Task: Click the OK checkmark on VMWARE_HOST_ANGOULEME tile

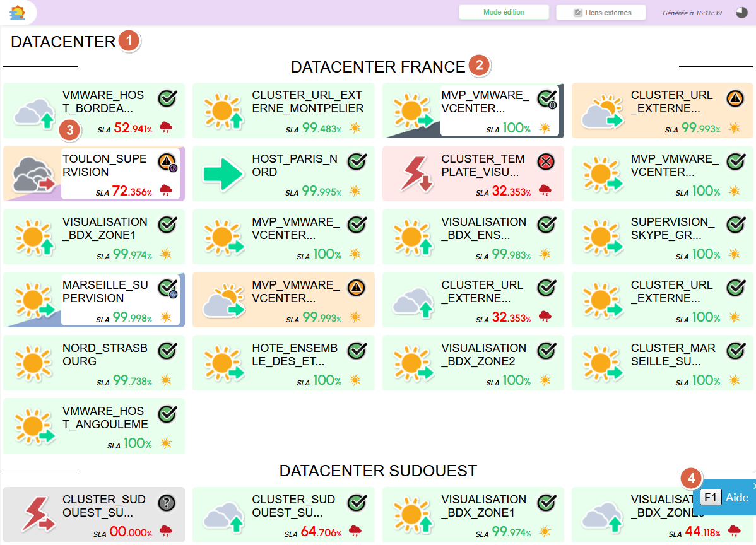Action: [x=167, y=414]
